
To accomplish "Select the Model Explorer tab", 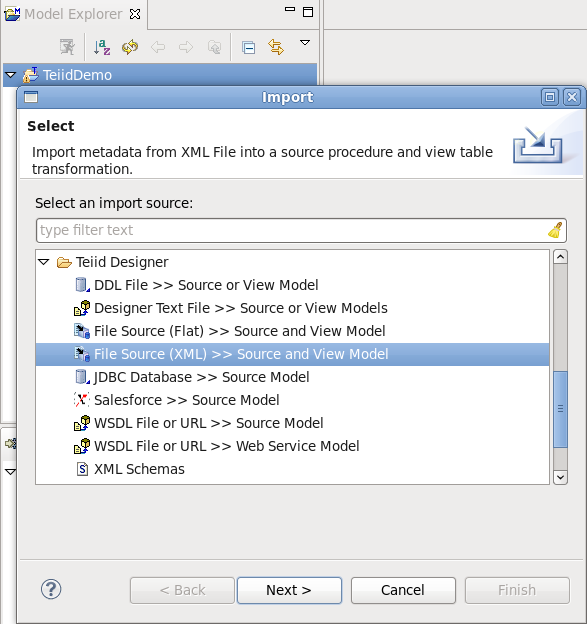I will [73, 14].
